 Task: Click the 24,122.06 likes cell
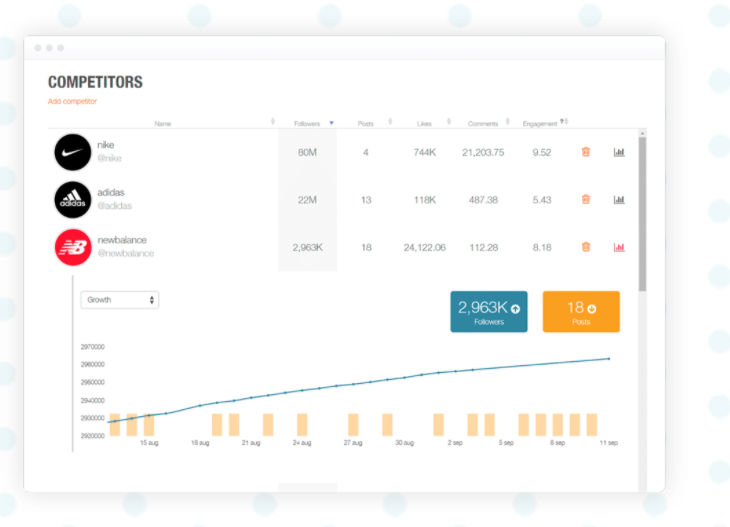click(425, 247)
